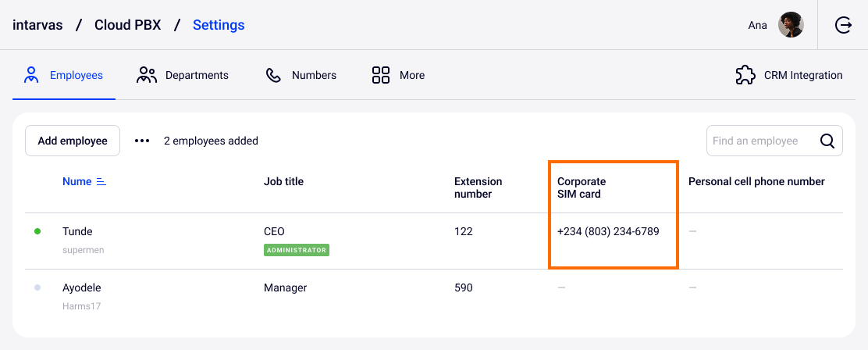The width and height of the screenshot is (868, 350).
Task: Go to Cloud PBX breadcrumb
Action: 127,25
